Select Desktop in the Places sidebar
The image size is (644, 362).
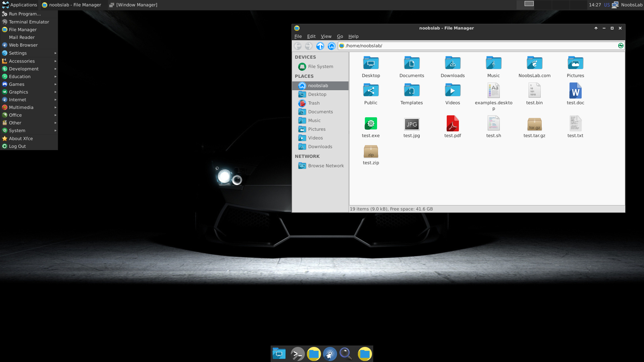click(320, 94)
